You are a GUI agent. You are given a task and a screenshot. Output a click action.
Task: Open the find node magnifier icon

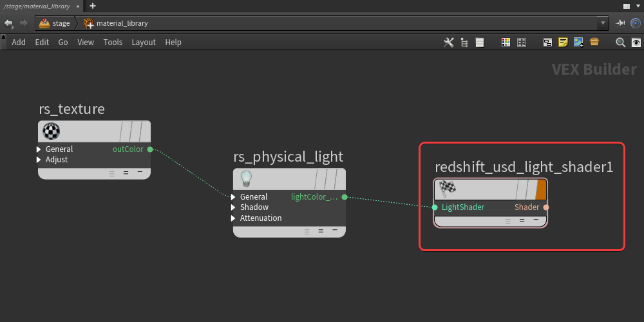(621, 43)
